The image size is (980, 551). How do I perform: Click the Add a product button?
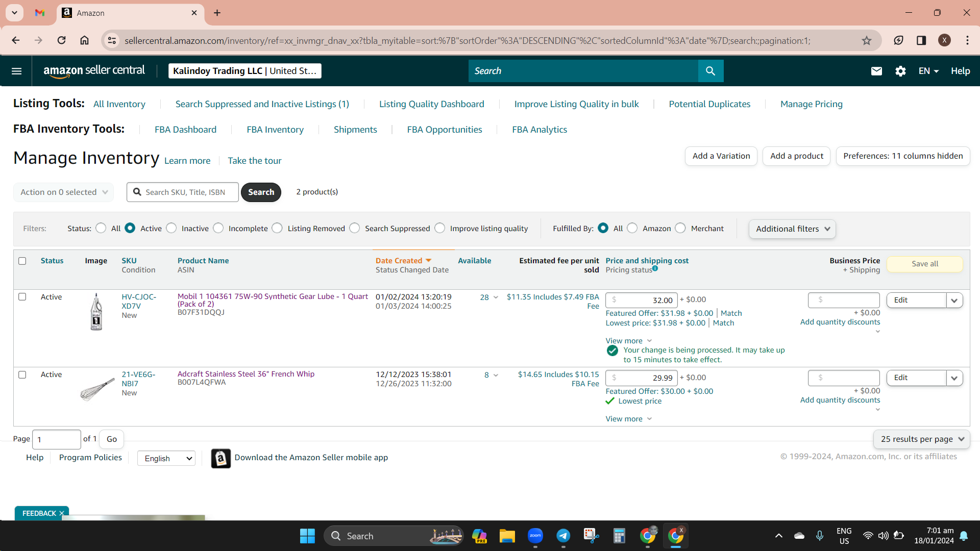coord(797,156)
